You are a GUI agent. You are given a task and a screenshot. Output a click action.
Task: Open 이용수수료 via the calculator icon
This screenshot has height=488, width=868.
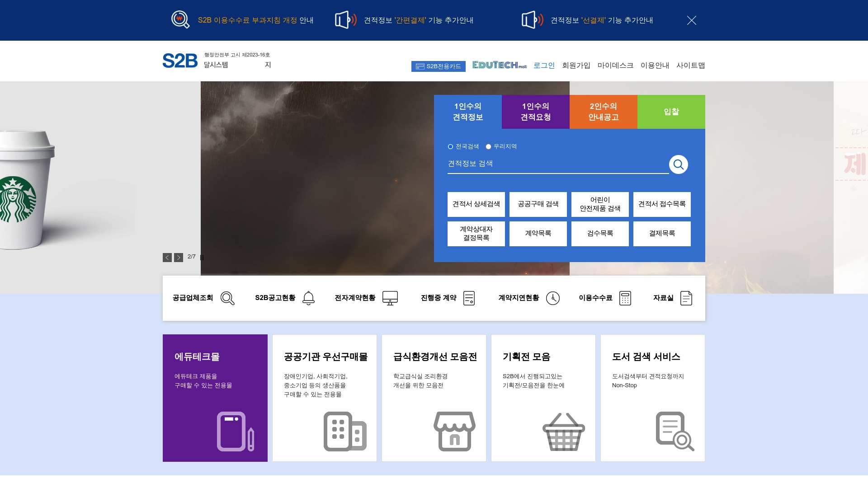tap(625, 298)
